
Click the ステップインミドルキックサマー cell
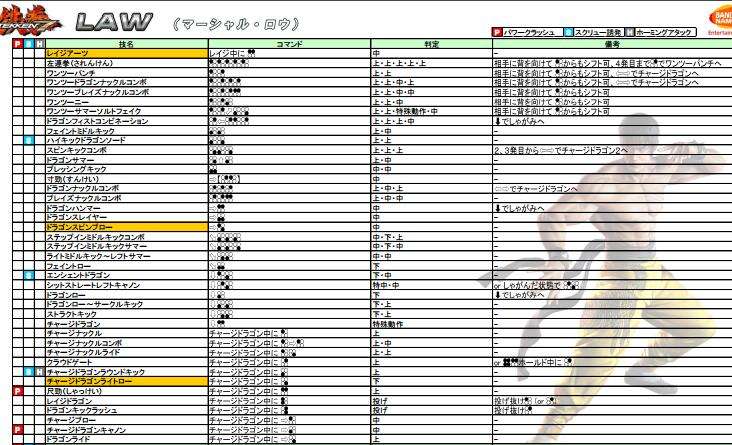point(127,246)
